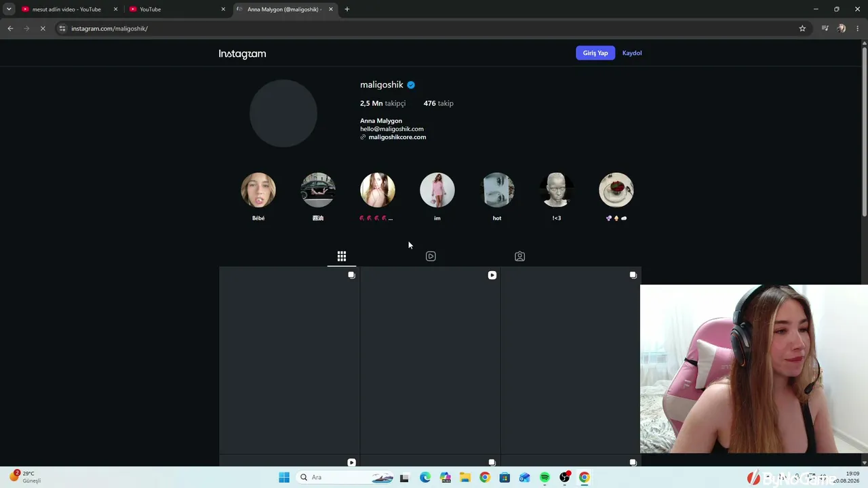This screenshot has width=868, height=488.
Task: Open the first Chrome icon next to File Explorer
Action: [x=484, y=477]
